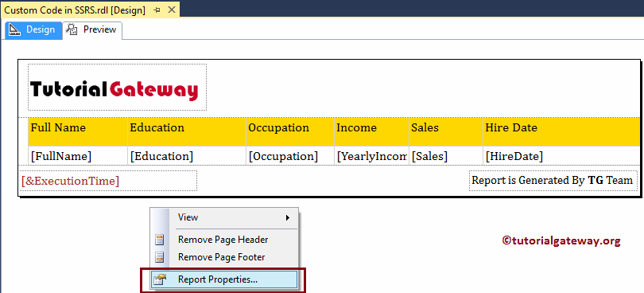
Task: Select the Occupation header cell
Action: 290,131
